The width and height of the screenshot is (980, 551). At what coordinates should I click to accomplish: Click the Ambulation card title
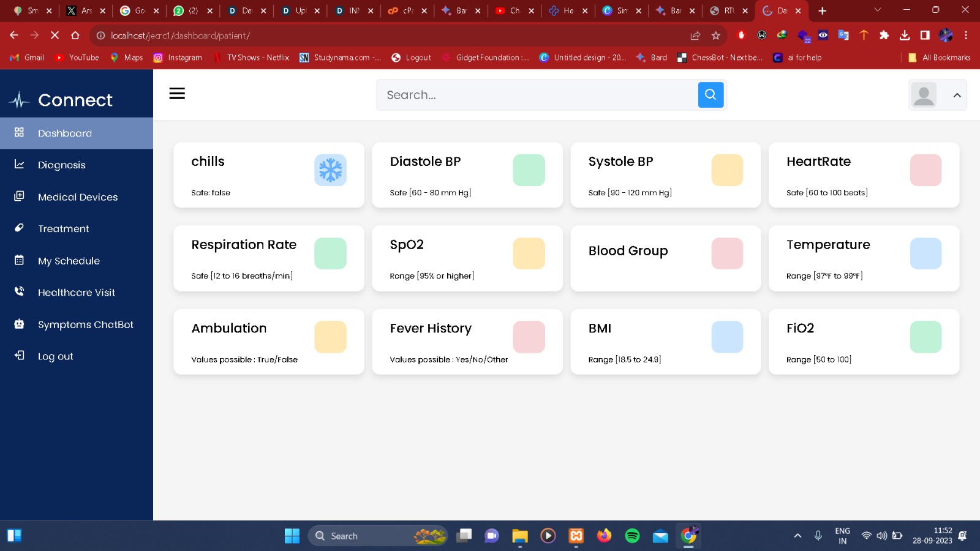[x=228, y=328]
